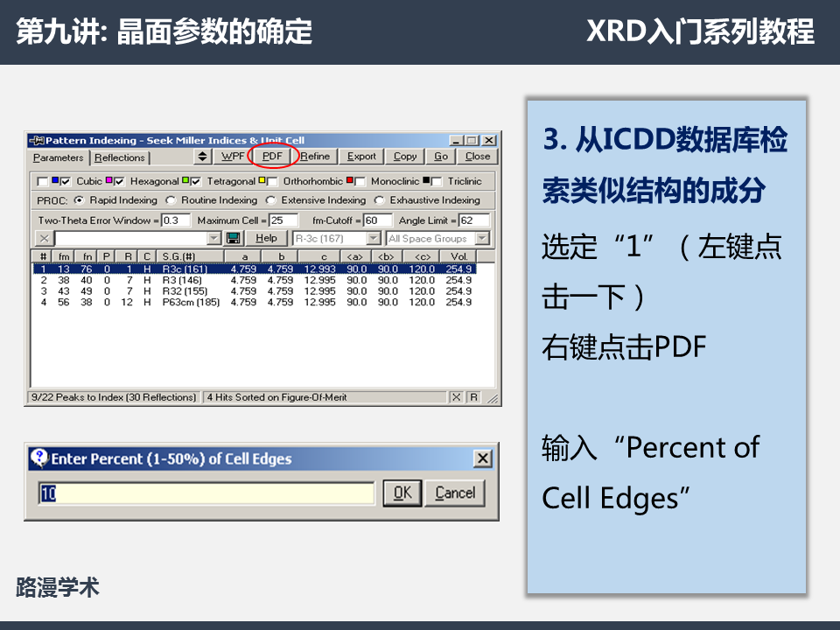The image size is (840, 630).
Task: Click the Copy button
Action: [405, 156]
